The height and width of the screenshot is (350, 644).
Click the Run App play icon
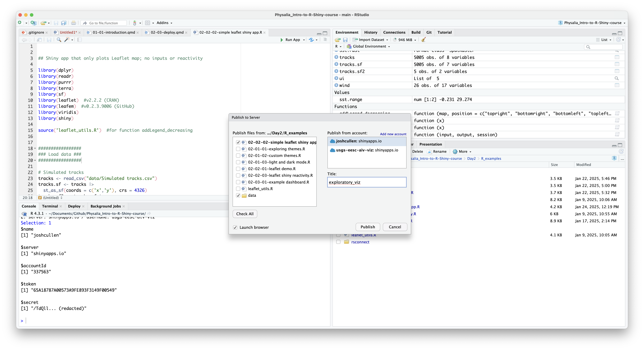tap(282, 40)
